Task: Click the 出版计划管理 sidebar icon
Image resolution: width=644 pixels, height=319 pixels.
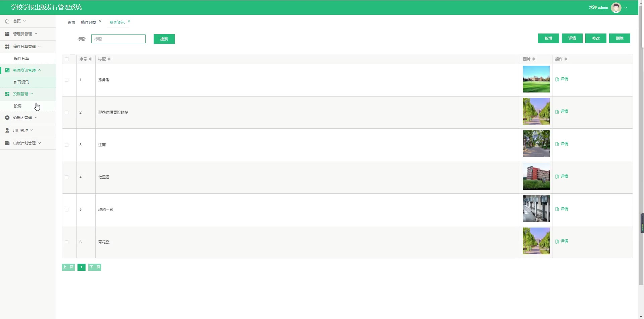Action: 7,143
